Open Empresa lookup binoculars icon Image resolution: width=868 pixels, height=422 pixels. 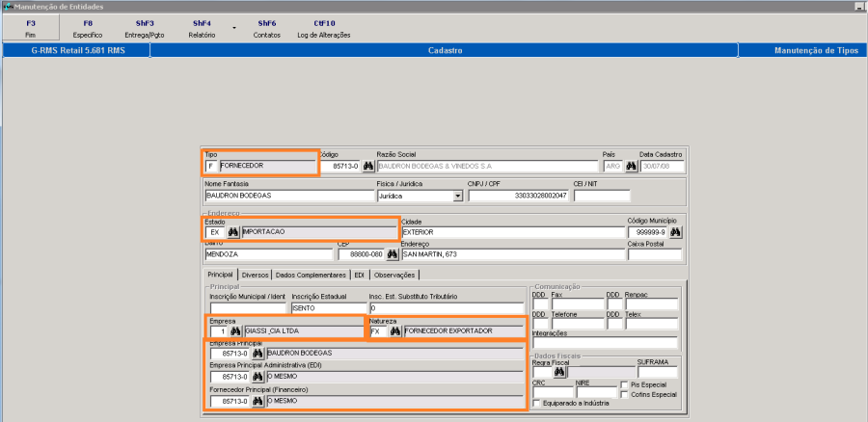[235, 331]
